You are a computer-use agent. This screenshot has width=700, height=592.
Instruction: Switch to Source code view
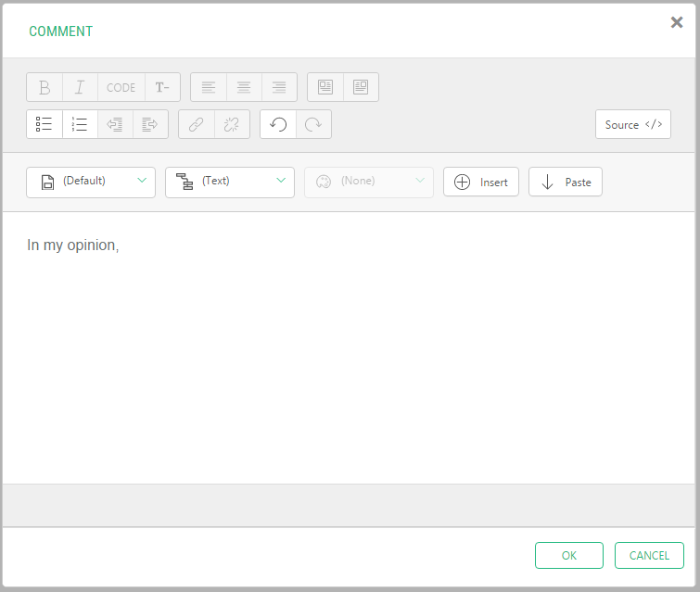(x=633, y=124)
